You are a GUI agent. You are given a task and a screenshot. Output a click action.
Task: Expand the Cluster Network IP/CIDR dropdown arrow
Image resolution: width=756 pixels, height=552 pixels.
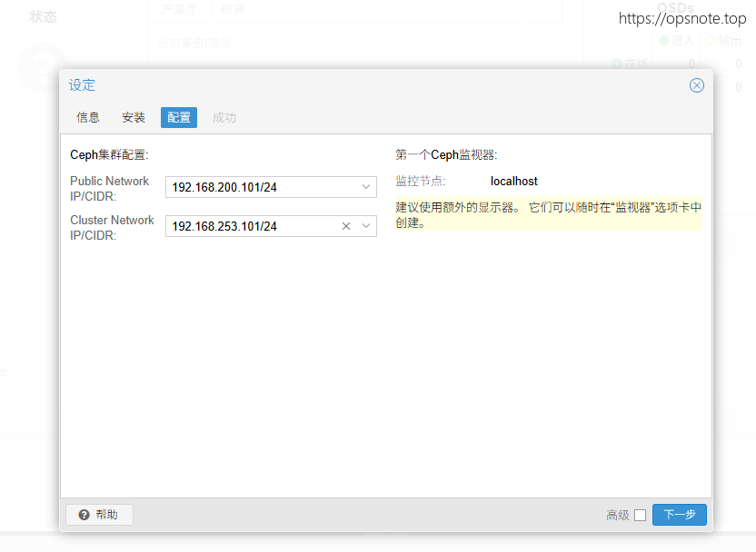pyautogui.click(x=366, y=226)
